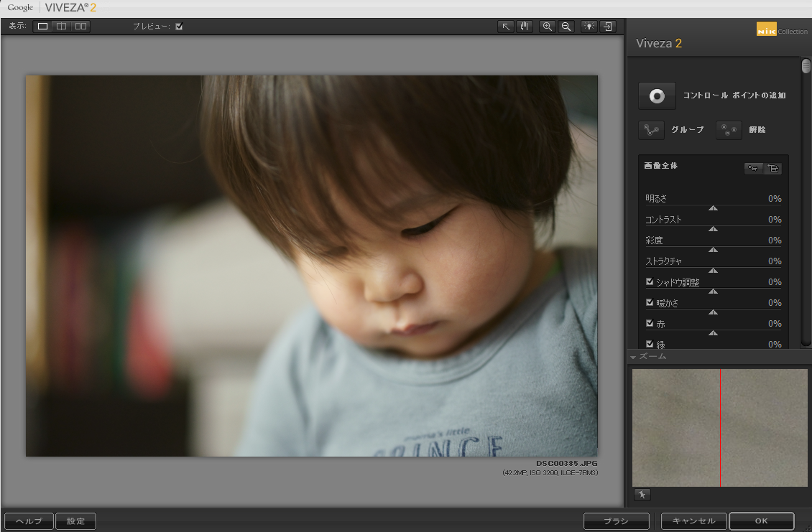Click the ungroup (解除) control points icon

coord(729,130)
